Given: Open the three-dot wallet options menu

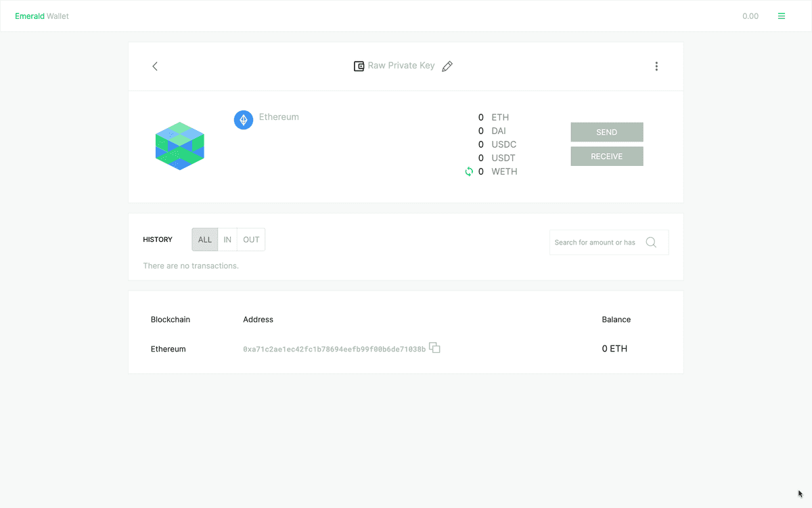Looking at the screenshot, I should 656,66.
